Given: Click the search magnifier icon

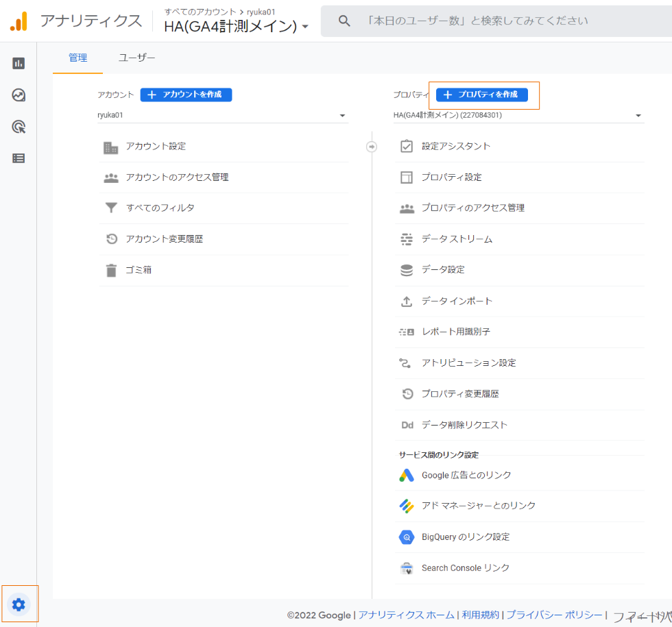Looking at the screenshot, I should click(x=344, y=21).
